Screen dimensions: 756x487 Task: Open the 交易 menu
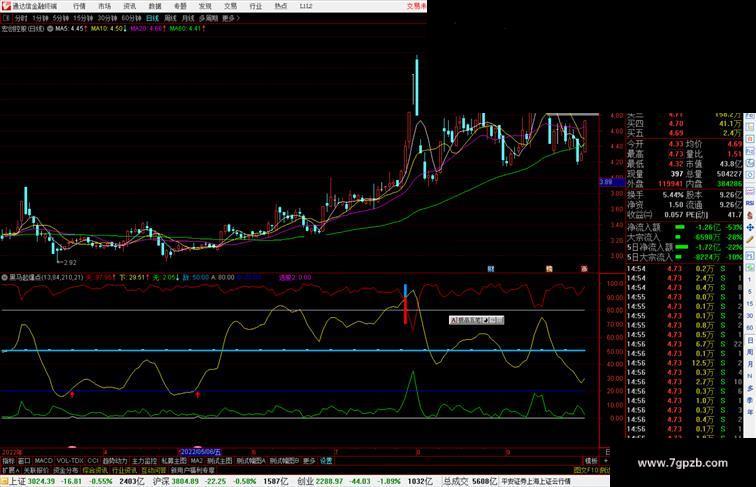pyautogui.click(x=230, y=6)
